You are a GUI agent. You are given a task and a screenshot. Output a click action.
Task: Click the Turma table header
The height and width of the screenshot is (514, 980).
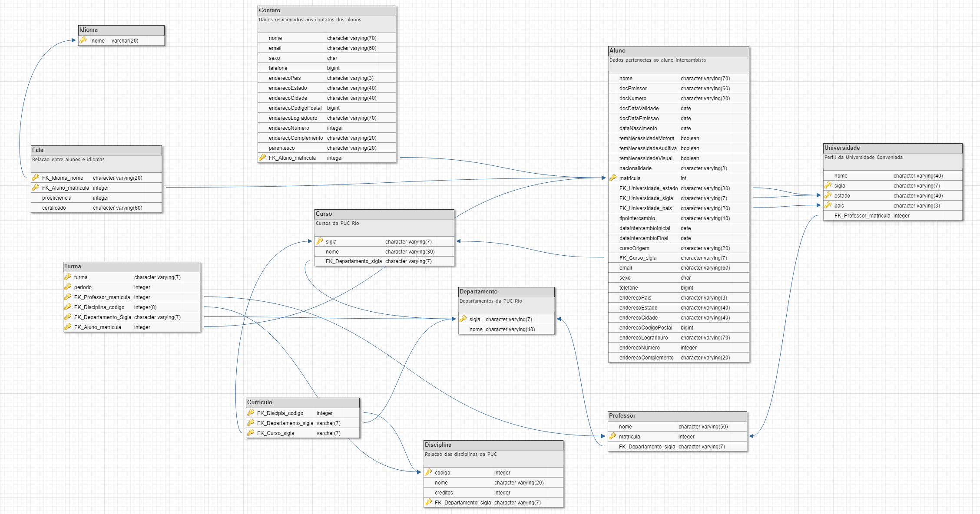coord(132,267)
